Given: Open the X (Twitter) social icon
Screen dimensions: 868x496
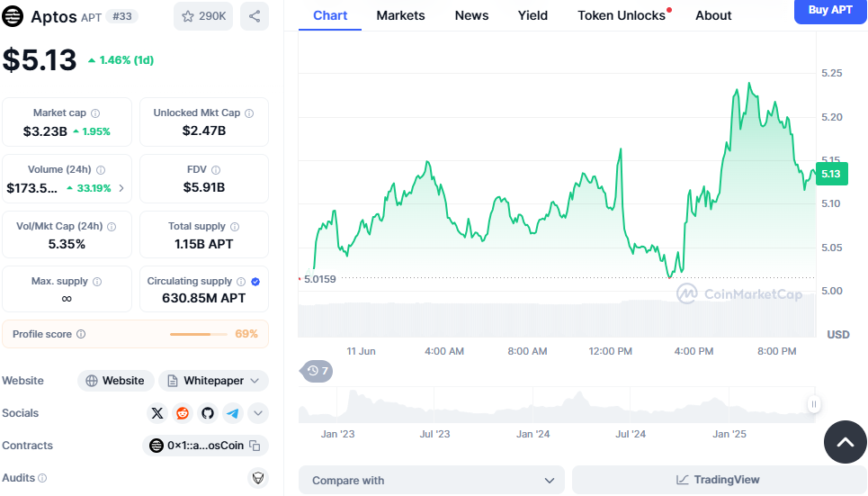Looking at the screenshot, I should pos(157,413).
